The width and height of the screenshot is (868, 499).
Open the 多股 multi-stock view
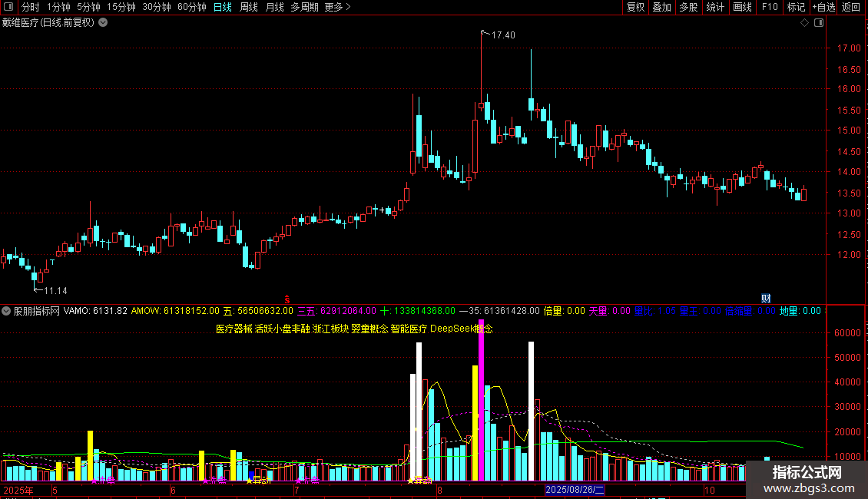(689, 7)
